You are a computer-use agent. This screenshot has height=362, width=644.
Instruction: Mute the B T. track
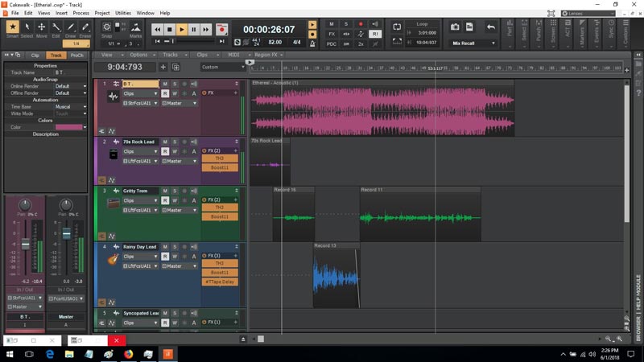pos(165,84)
